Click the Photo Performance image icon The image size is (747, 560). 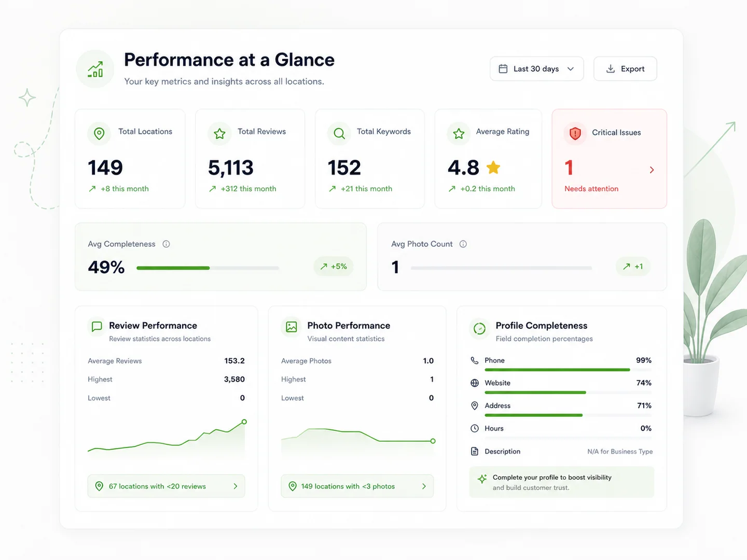coord(292,327)
